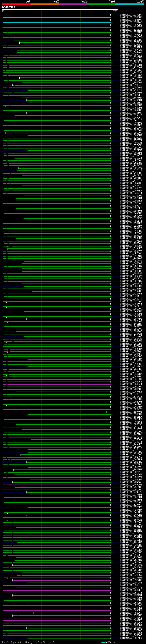This screenshot has height=644, width=146.
Task: Click the white query sequence bar
Action: (60, 10)
